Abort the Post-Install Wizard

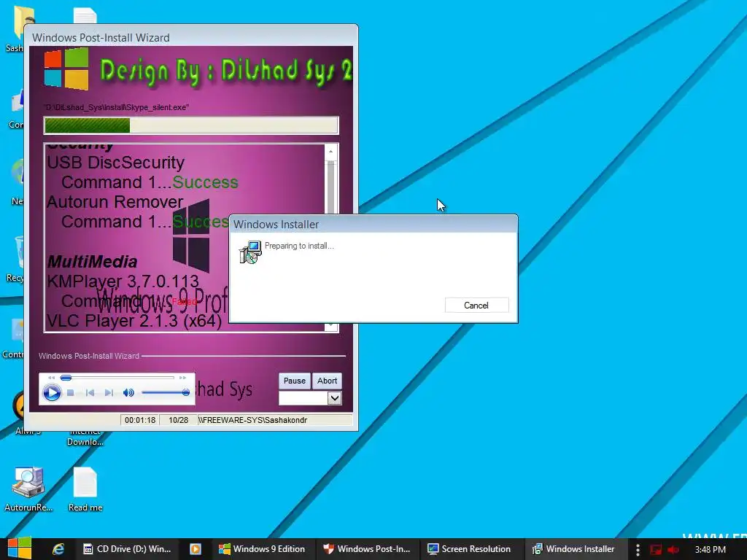(327, 381)
